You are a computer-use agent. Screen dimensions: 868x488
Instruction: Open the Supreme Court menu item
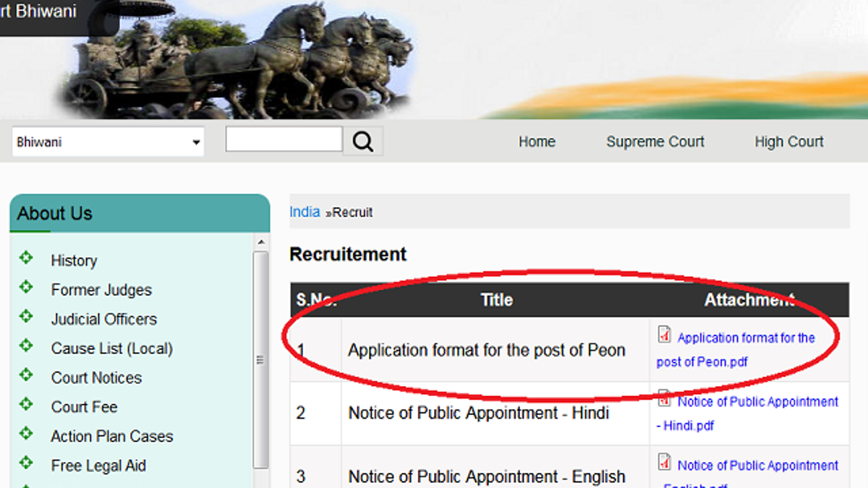[655, 142]
